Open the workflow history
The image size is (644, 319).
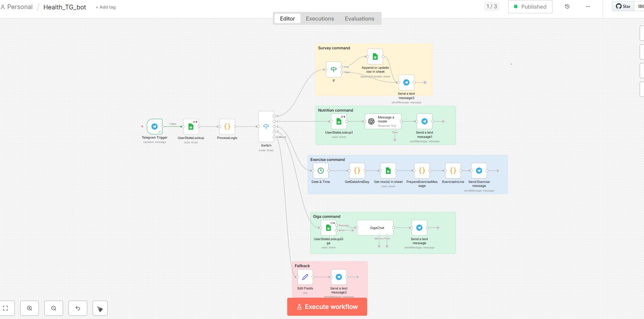pos(567,7)
